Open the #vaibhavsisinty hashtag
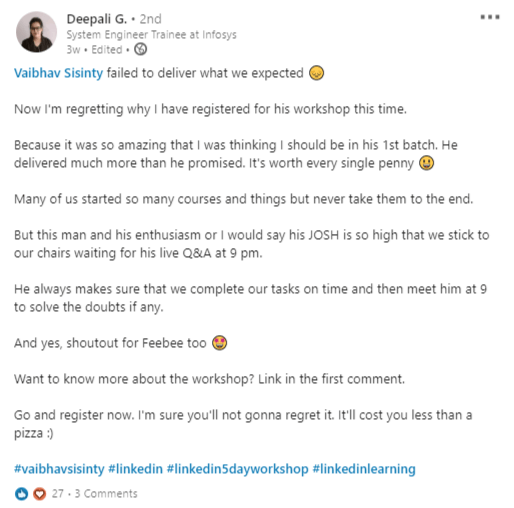Viewport: 514px width, 508px height. pos(59,469)
